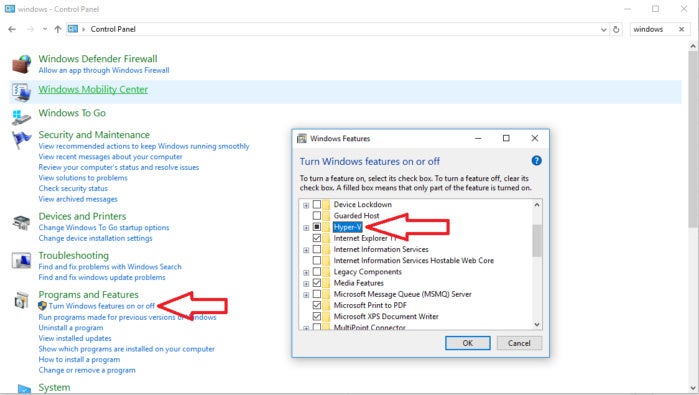Click the Troubleshooting monitor icon

[21, 261]
